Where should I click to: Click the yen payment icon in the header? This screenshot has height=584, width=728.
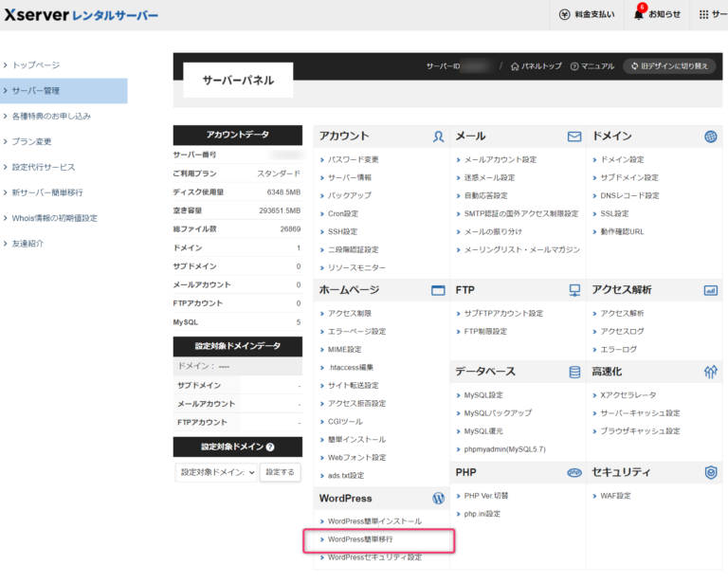[564, 15]
